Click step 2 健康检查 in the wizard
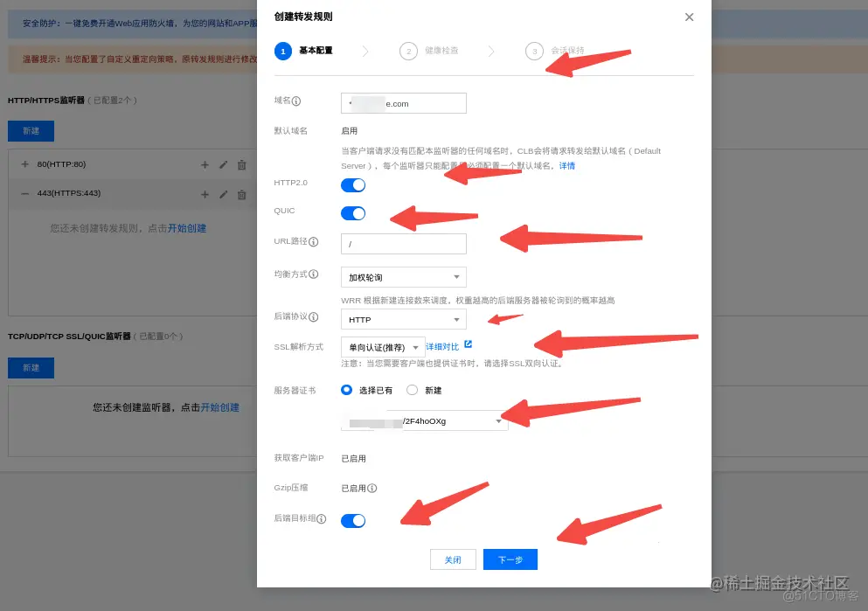Image resolution: width=868 pixels, height=611 pixels. pos(429,51)
